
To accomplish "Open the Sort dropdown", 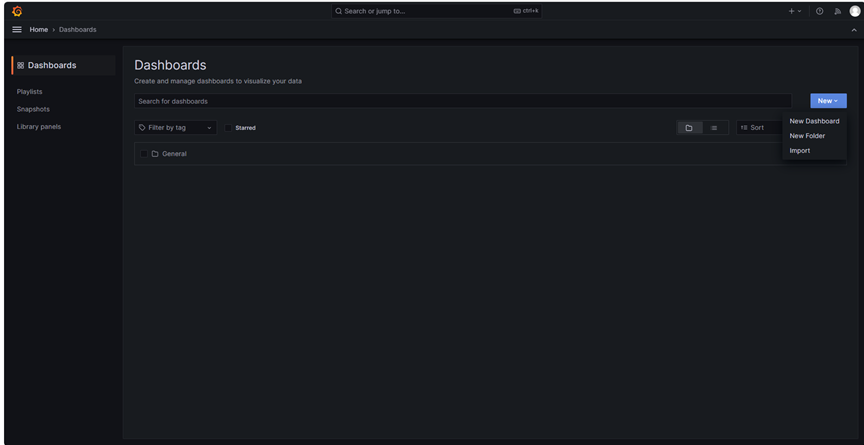I will click(759, 128).
